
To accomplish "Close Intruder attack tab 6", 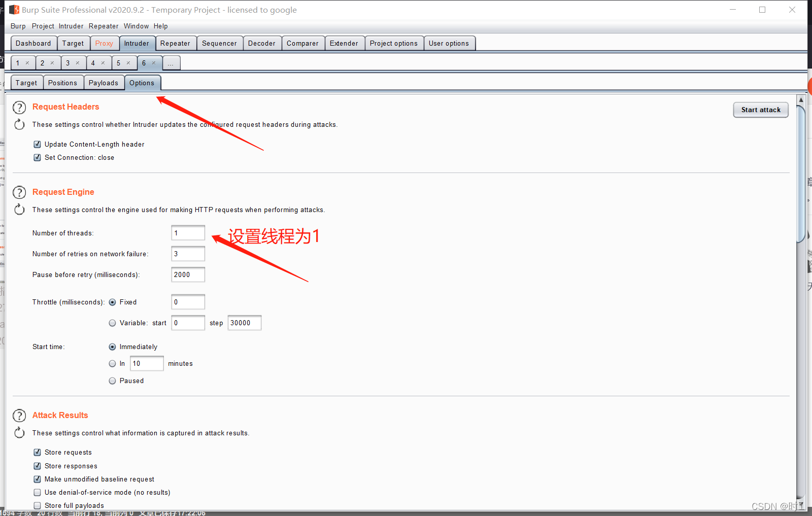I will [154, 63].
